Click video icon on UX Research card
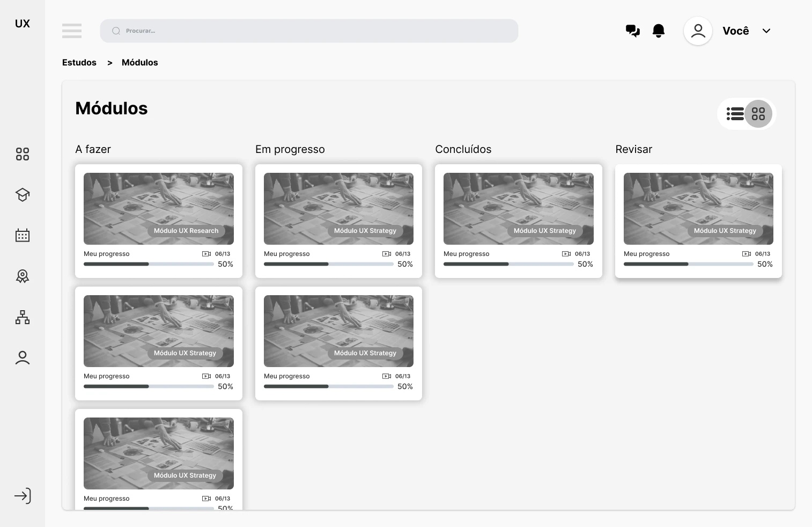This screenshot has width=812, height=527. point(206,254)
